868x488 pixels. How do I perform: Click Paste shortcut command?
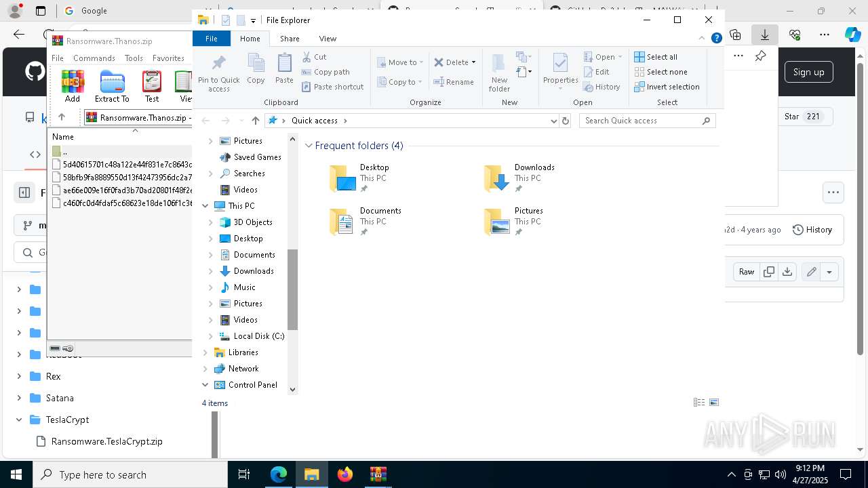click(332, 87)
